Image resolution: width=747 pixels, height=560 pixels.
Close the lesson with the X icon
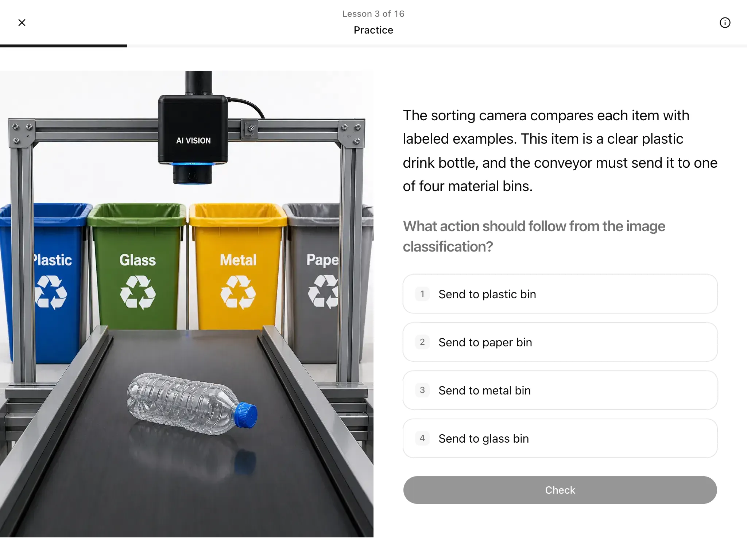[x=22, y=23]
